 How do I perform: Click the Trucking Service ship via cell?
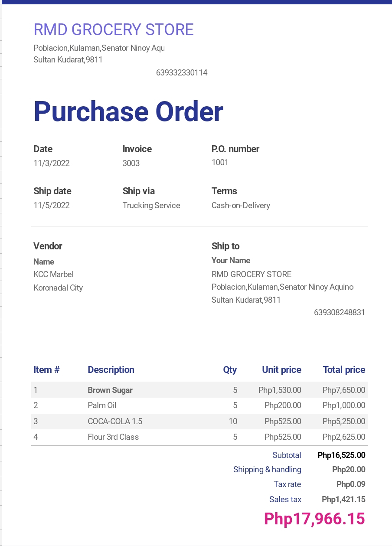151,206
